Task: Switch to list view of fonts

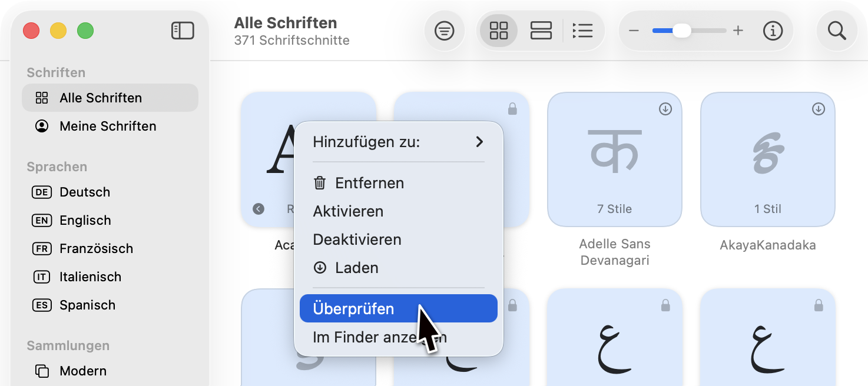Action: 583,31
